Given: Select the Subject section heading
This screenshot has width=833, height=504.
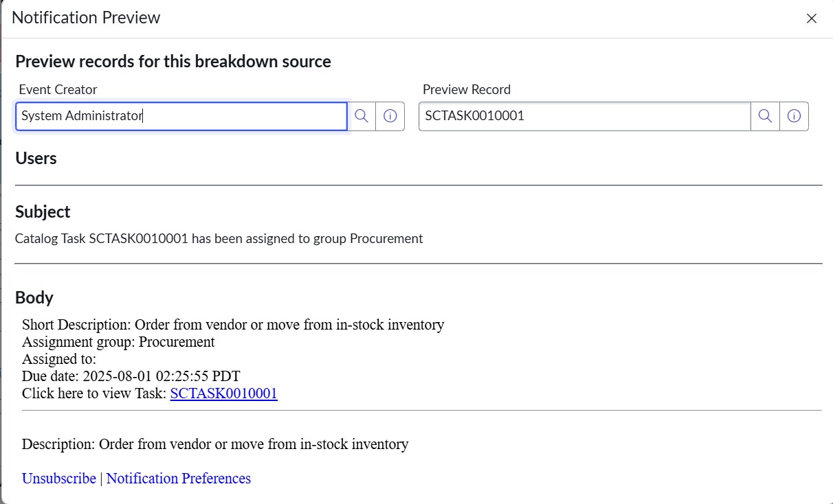Looking at the screenshot, I should (43, 211).
